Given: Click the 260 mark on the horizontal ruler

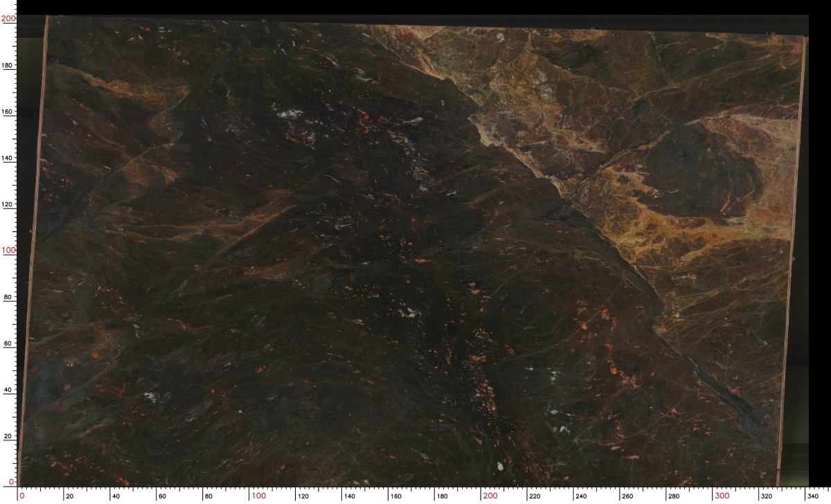Looking at the screenshot, I should tap(629, 496).
